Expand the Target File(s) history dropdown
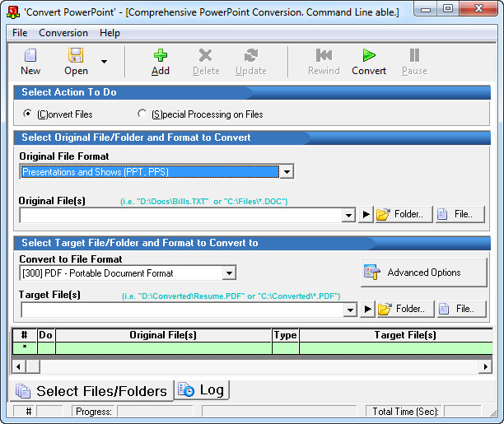Viewport: 504px width, 424px height. [350, 310]
